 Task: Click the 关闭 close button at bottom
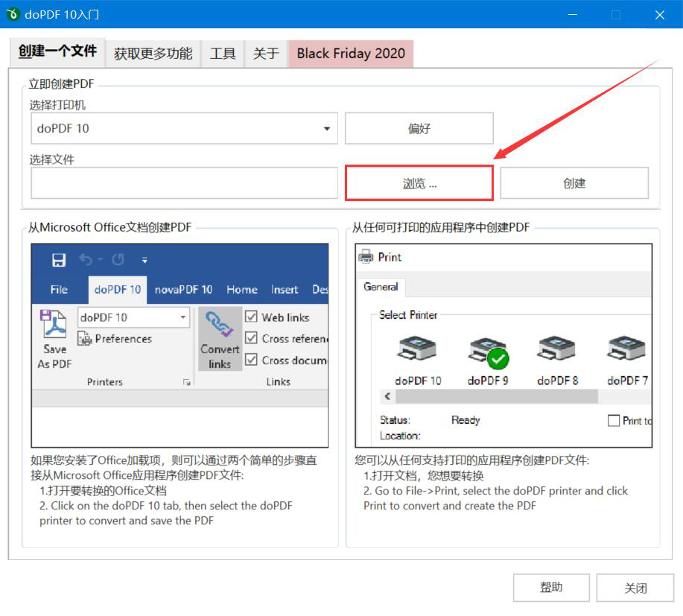[x=635, y=588]
